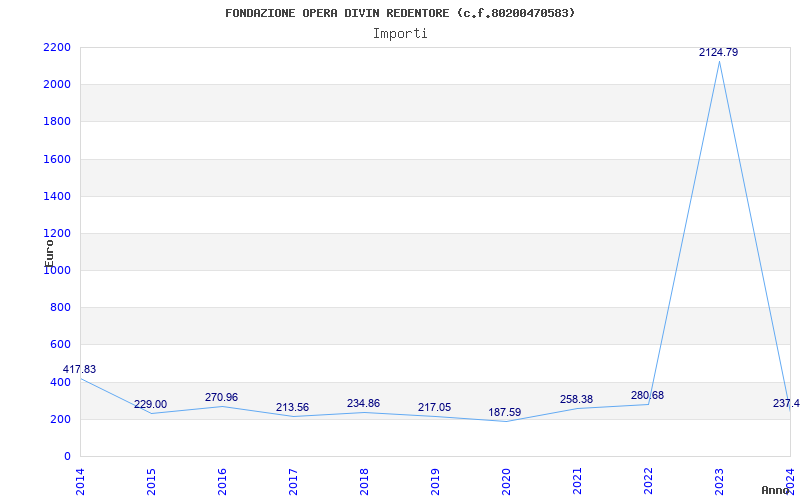Click the 2022 x-axis year label

647,481
